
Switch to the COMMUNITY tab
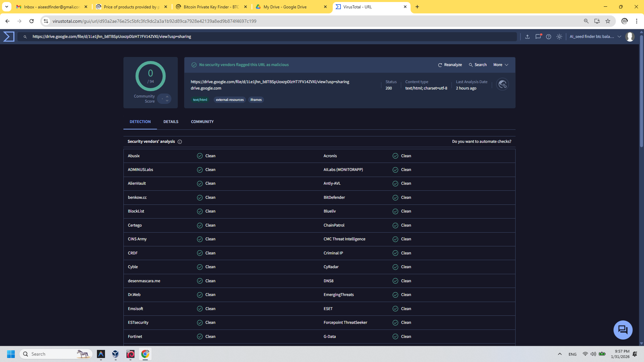click(x=202, y=122)
